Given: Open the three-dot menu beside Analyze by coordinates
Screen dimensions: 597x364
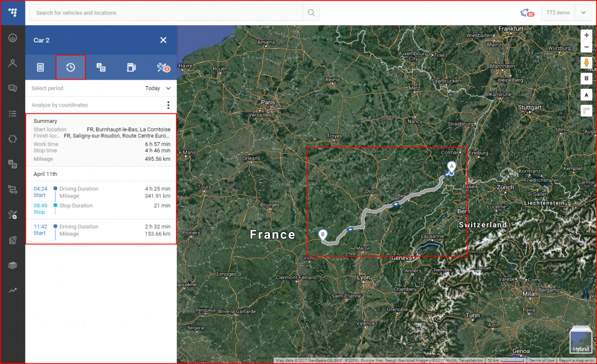Looking at the screenshot, I should point(168,105).
